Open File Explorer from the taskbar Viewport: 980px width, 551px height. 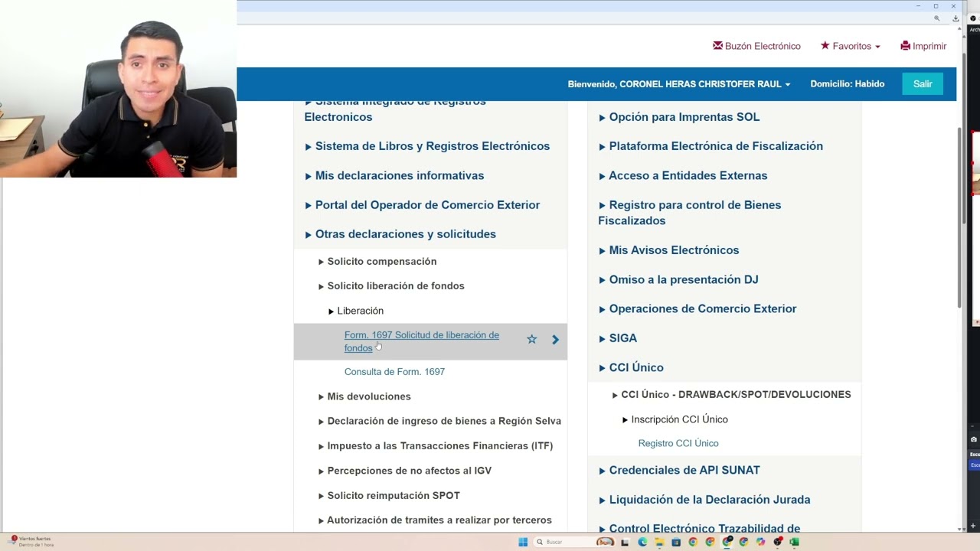click(659, 542)
